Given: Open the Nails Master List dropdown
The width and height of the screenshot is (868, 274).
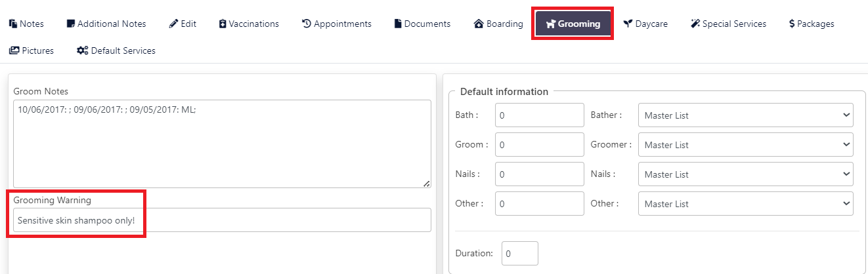Looking at the screenshot, I should [x=746, y=174].
